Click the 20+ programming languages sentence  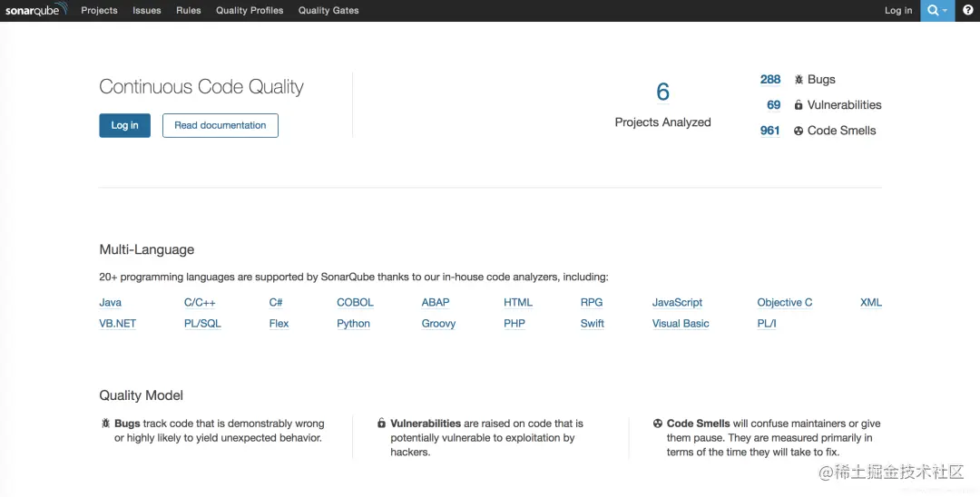[354, 277]
